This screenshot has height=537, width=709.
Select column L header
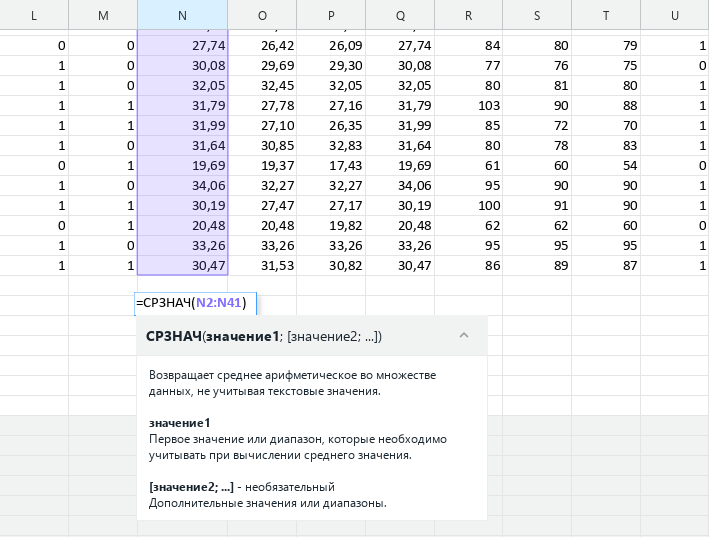(x=34, y=15)
